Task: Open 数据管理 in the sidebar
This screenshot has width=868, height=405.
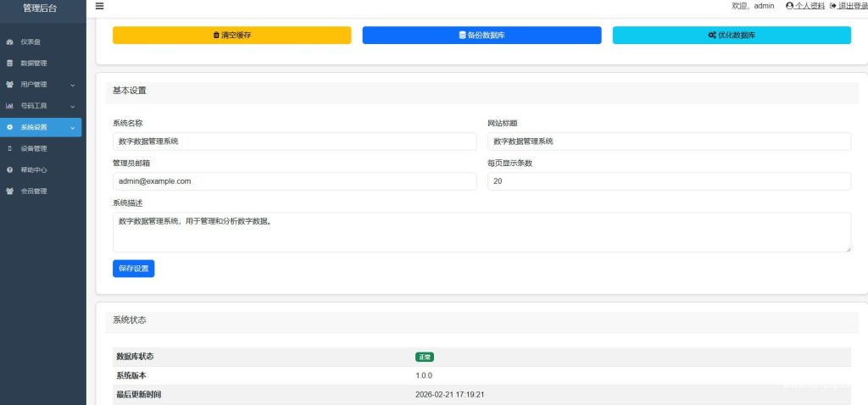Action: pos(41,63)
